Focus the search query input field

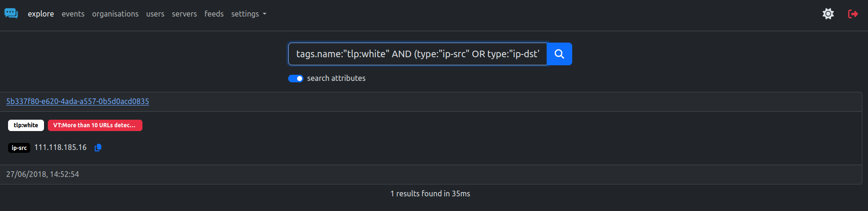417,54
